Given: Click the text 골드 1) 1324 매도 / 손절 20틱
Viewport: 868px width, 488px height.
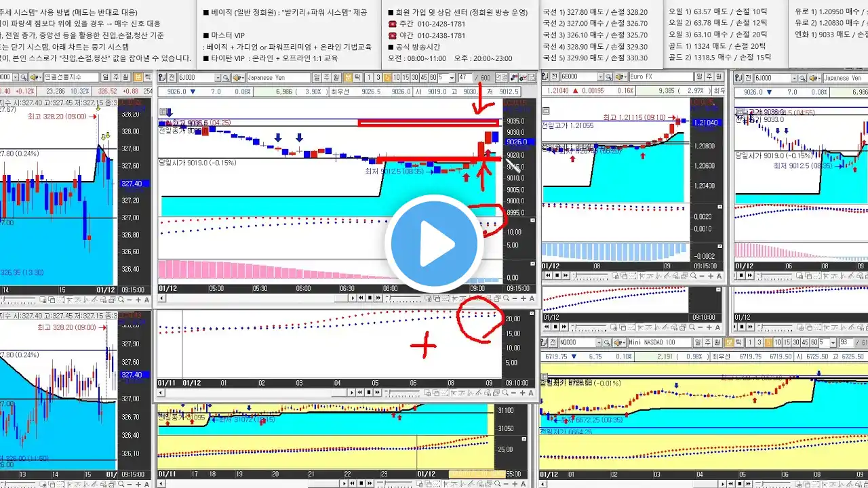Looking at the screenshot, I should coord(717,46).
